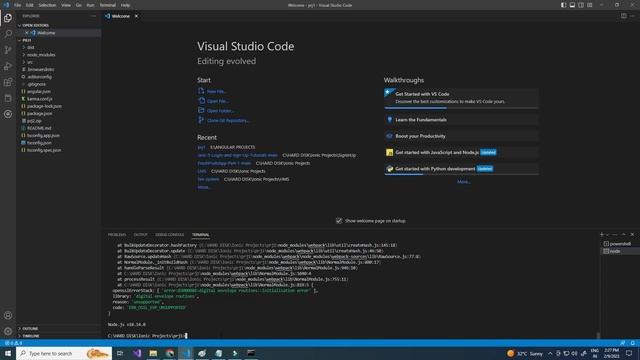Viewport: 640px width, 360px height.
Task: Open Chrome from the taskbar
Action: pos(170,353)
